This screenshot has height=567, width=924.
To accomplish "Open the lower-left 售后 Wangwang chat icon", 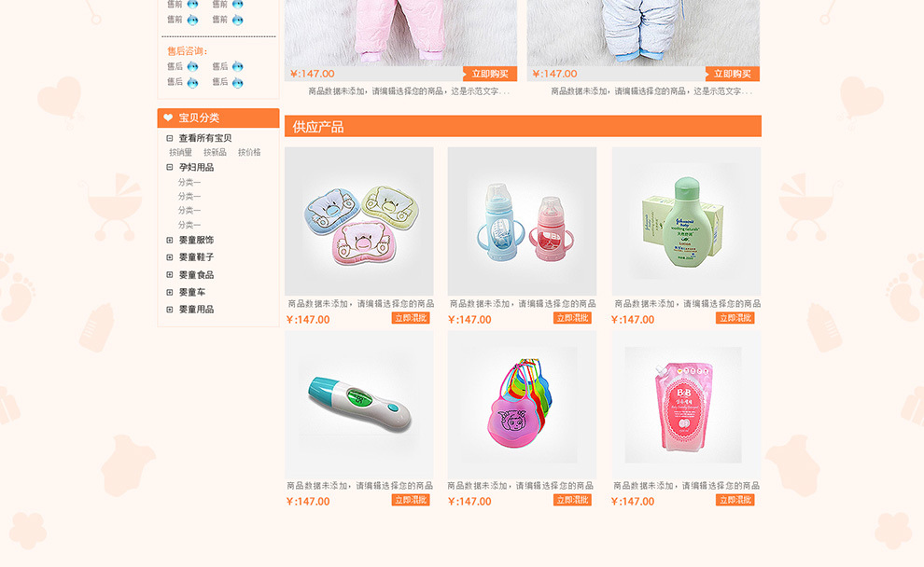I will pyautogui.click(x=192, y=82).
